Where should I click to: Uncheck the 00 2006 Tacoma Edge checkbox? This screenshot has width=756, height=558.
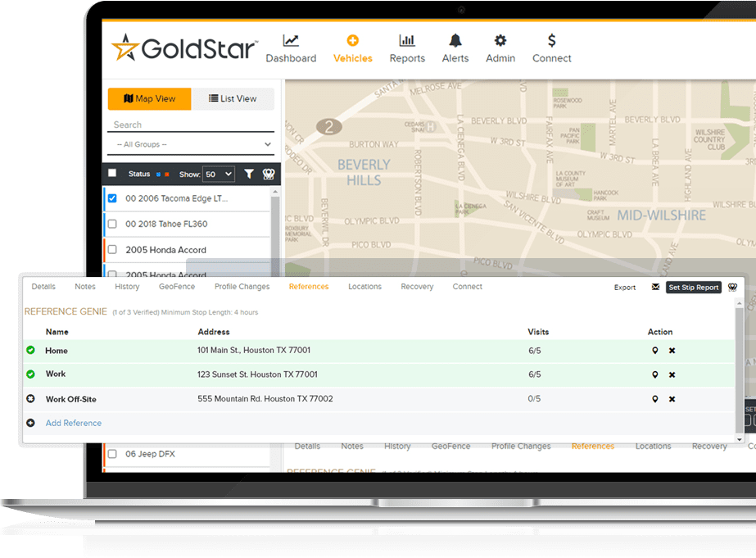[112, 198]
